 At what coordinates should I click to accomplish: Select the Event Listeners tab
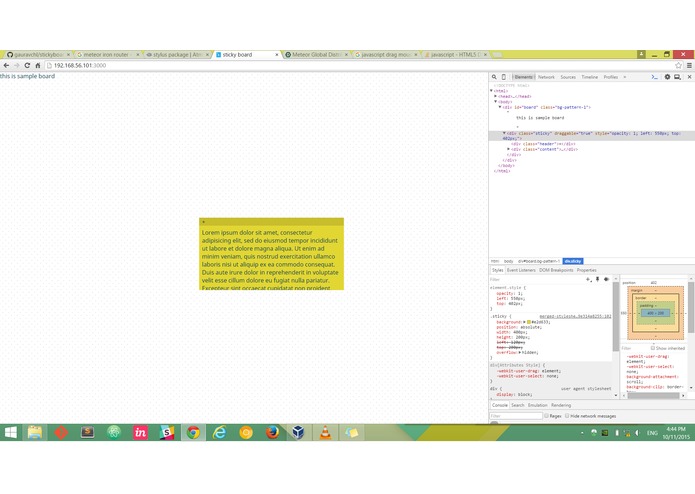(x=521, y=270)
